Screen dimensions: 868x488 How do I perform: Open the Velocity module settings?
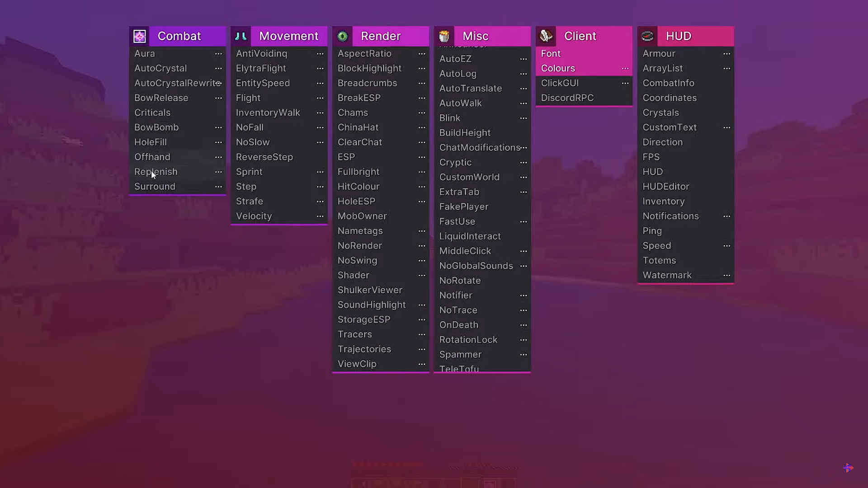[x=320, y=216]
